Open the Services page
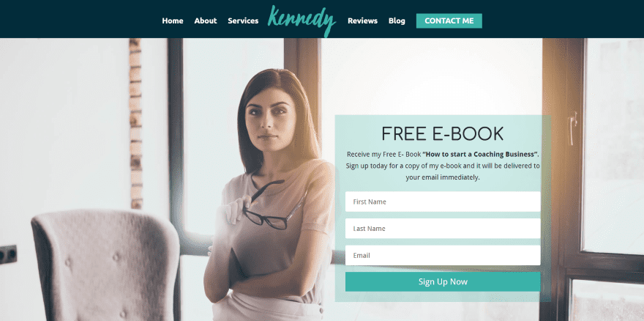This screenshot has height=321, width=644. pos(243,21)
